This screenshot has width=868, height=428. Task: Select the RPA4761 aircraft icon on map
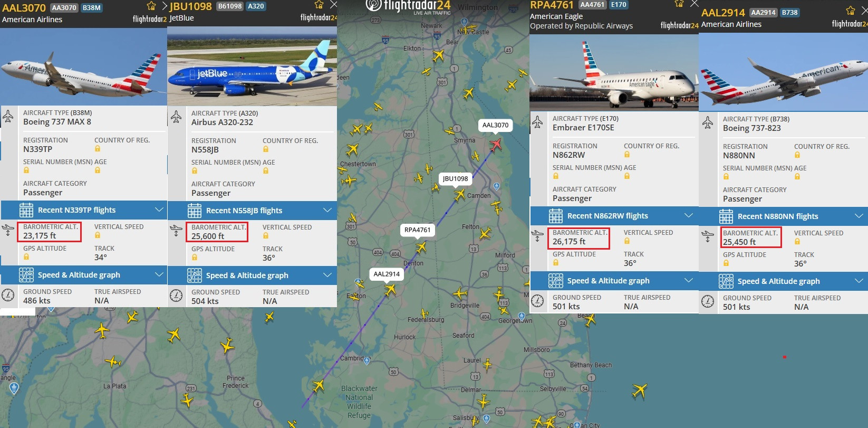(421, 247)
